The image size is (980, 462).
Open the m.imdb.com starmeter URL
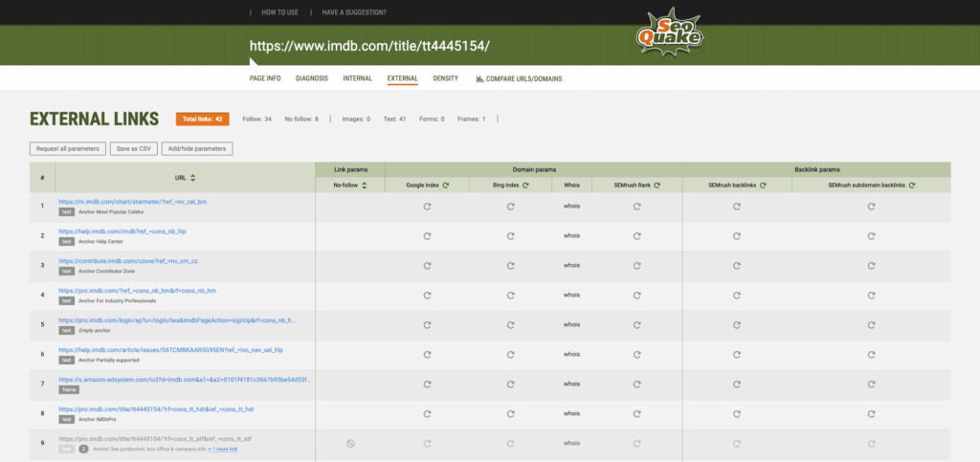coord(132,202)
